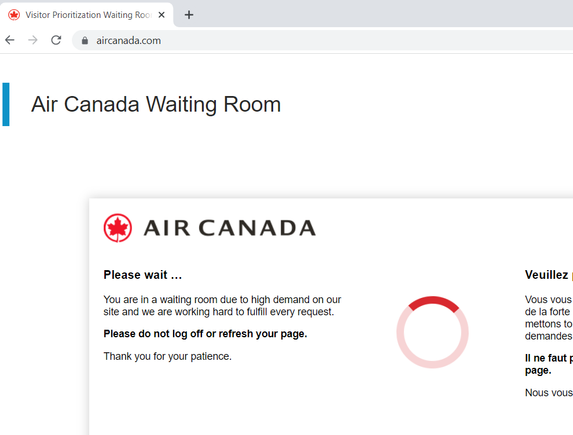This screenshot has height=435, width=573.
Task: View site info via the padlock icon
Action: 85,40
